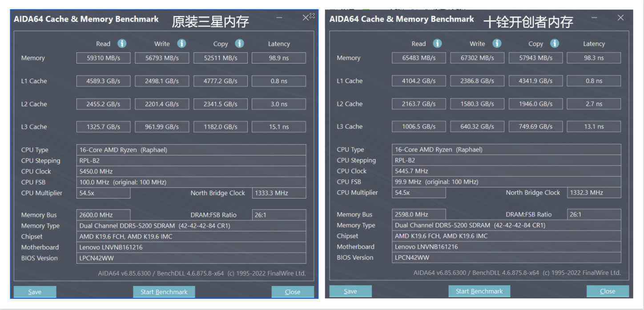This screenshot has height=310, width=644.
Task: Start Benchmark in the right 十铨 window
Action: 479,291
